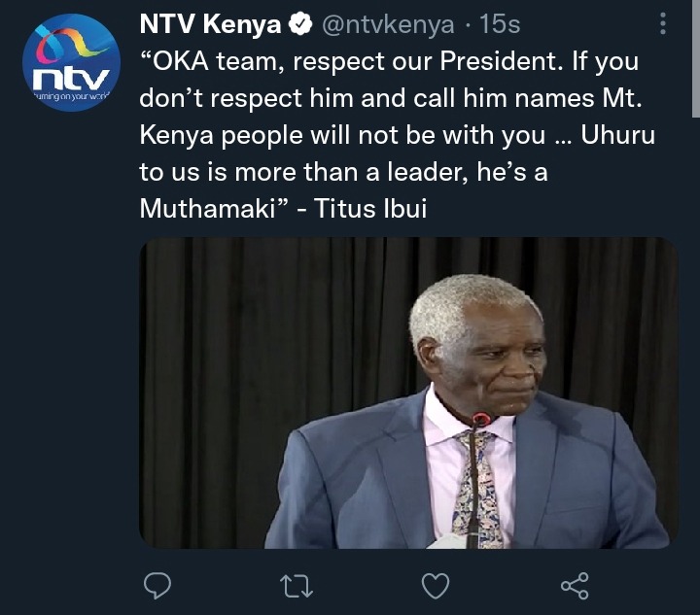Reply to the NTV Kenya tweet
The image size is (700, 615).
click(x=157, y=585)
